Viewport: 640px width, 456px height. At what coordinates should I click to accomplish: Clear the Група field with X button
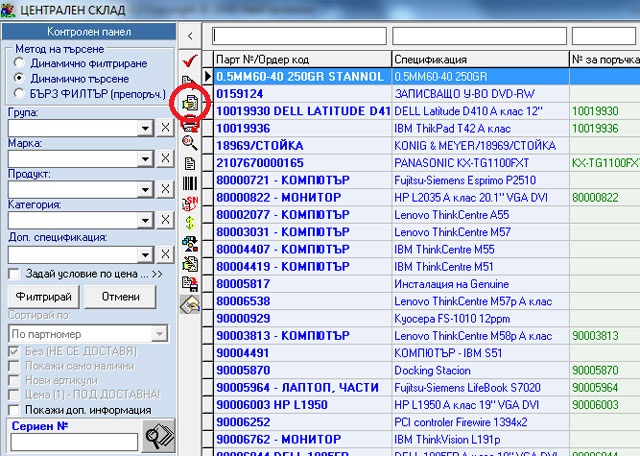click(x=165, y=127)
